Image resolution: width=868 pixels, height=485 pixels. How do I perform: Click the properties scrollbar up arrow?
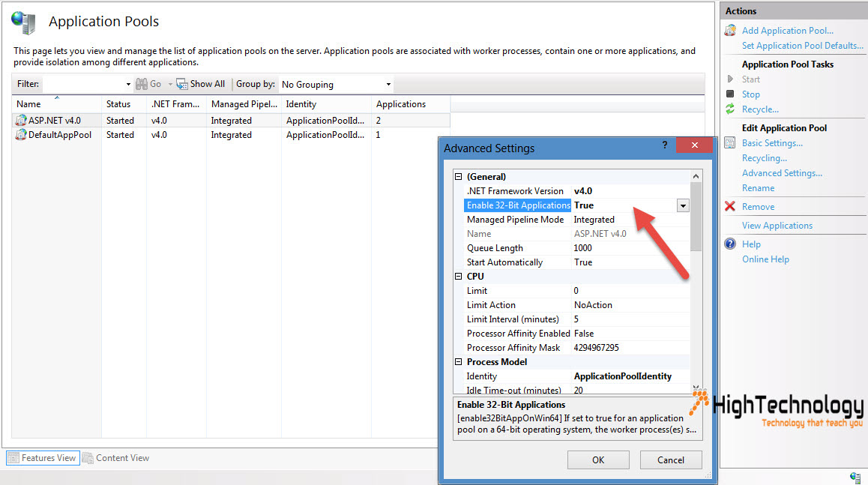[696, 176]
